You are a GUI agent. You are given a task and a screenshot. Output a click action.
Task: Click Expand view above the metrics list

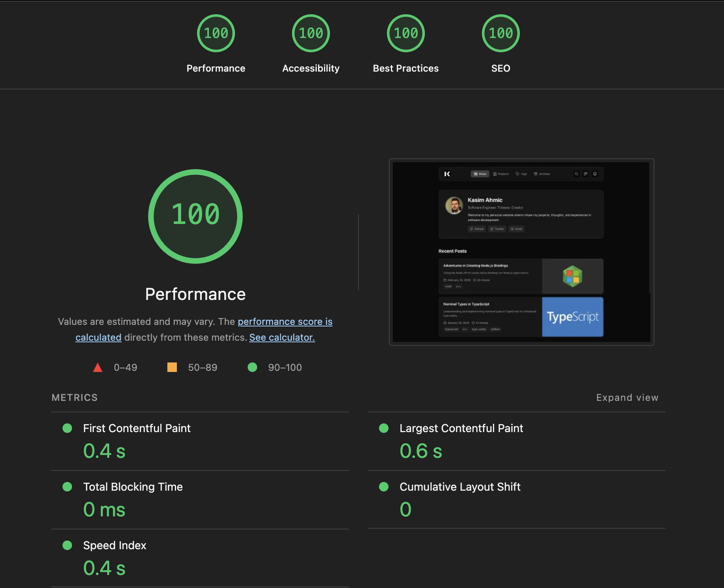click(x=627, y=397)
